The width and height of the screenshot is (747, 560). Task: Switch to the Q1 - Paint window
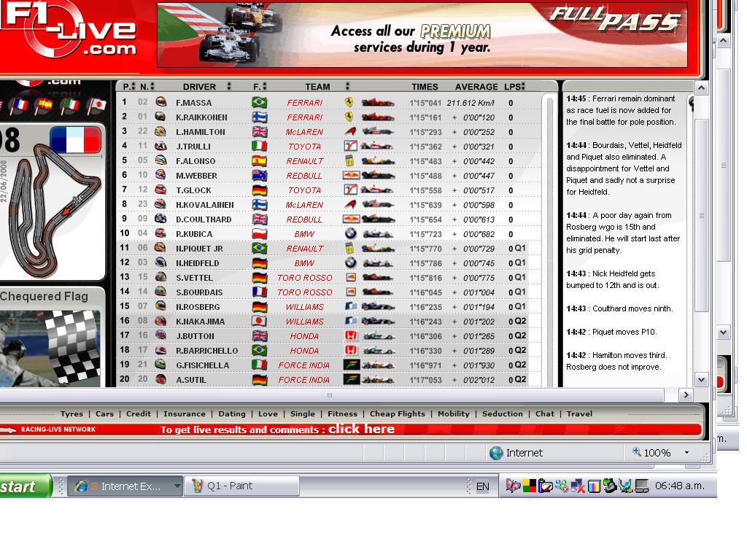[243, 486]
